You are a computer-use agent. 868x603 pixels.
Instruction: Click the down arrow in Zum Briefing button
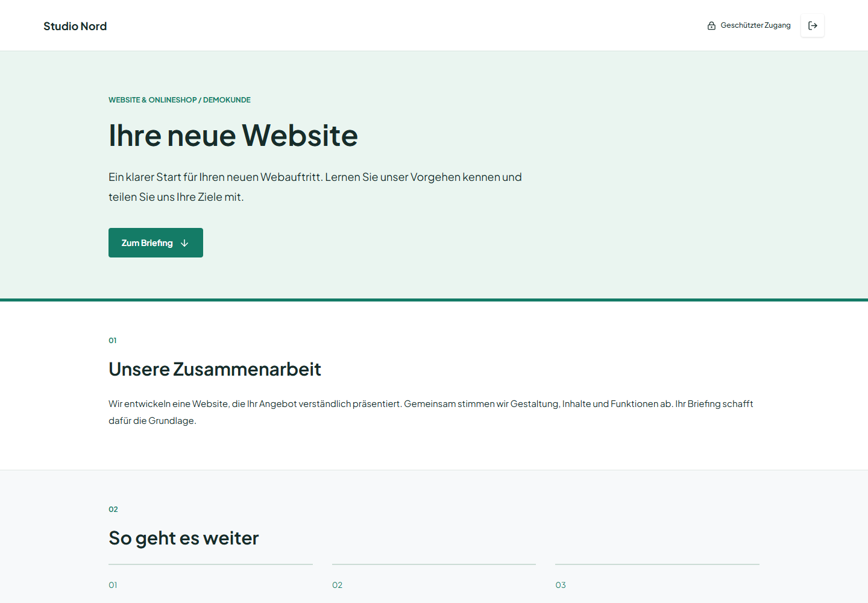pos(184,243)
